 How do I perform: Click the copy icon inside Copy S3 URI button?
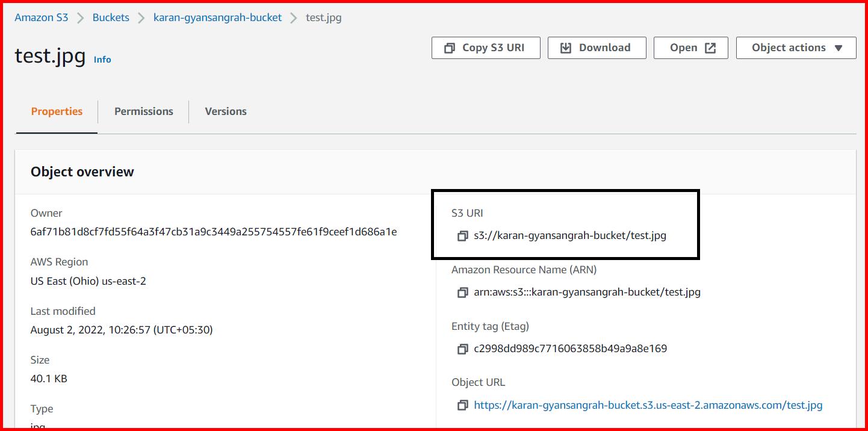click(x=449, y=48)
